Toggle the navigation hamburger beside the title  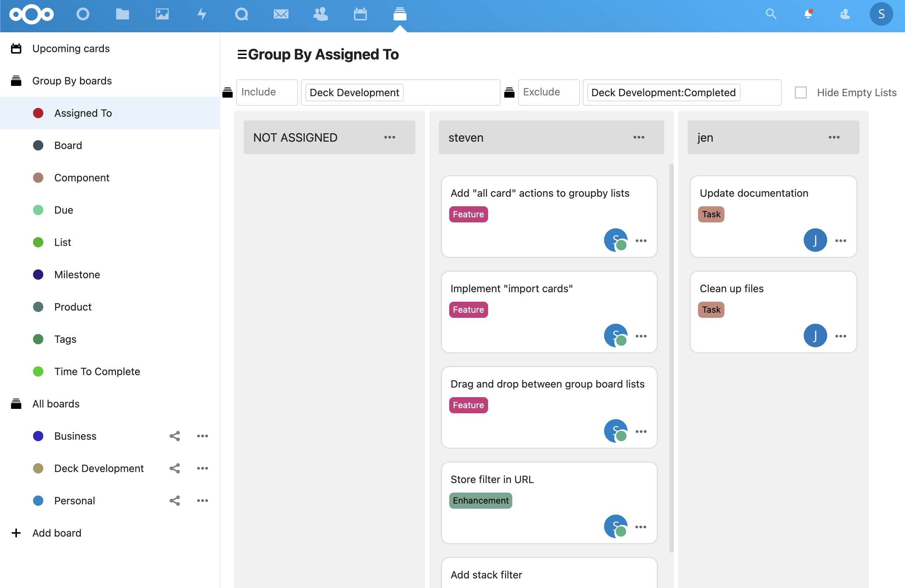point(242,54)
